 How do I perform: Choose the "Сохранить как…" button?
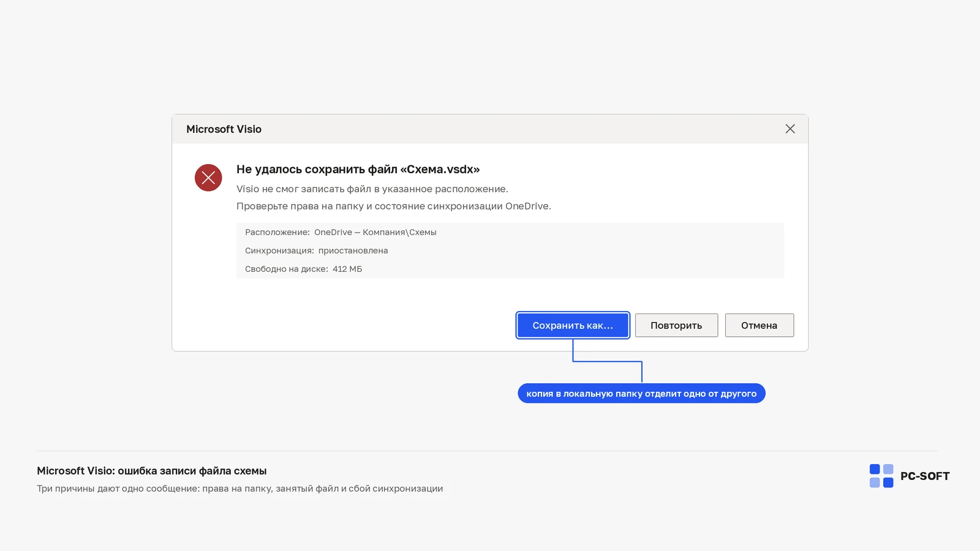pos(573,325)
